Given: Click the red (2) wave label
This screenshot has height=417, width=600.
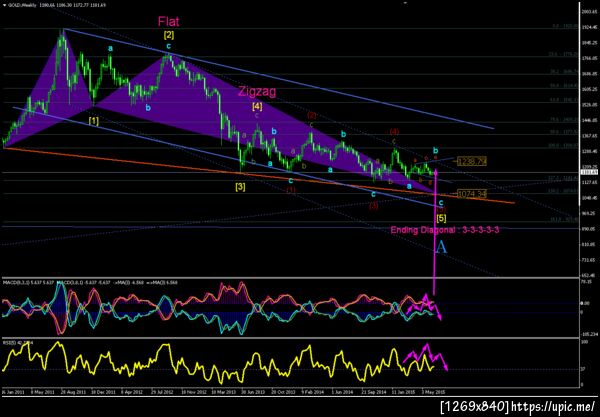Looking at the screenshot, I should point(311,115).
